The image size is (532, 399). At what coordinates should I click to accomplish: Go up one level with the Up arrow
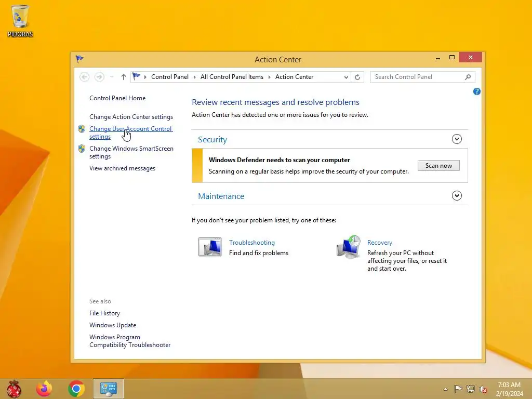click(124, 77)
